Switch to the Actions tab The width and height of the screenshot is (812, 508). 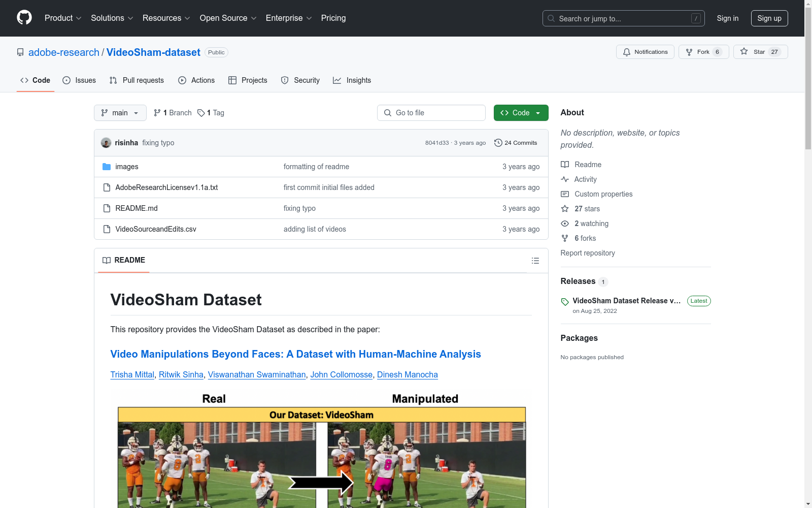click(196, 80)
